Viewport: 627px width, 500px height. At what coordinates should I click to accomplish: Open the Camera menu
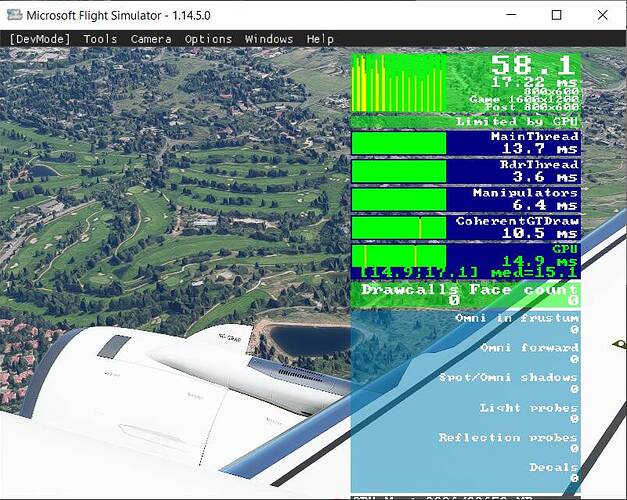point(151,39)
